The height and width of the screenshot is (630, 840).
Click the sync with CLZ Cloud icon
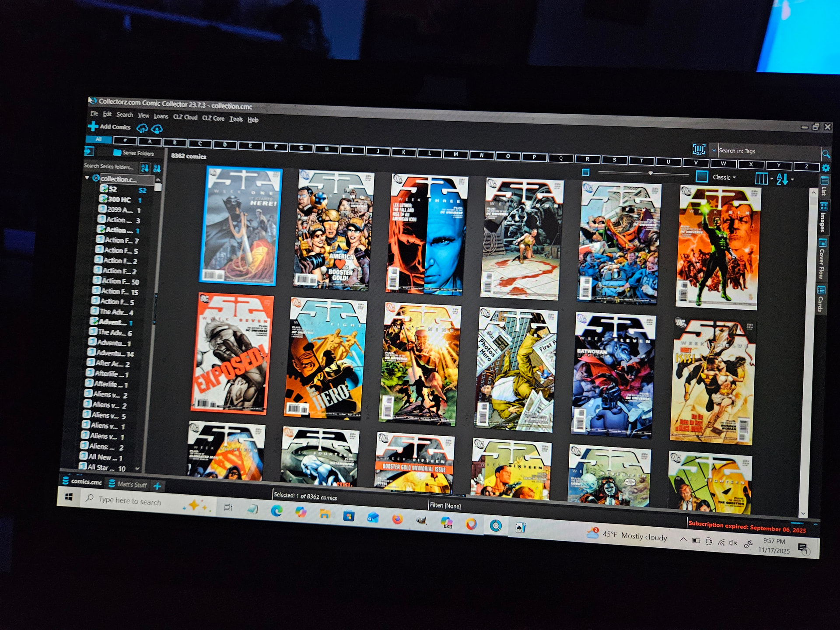(x=143, y=128)
